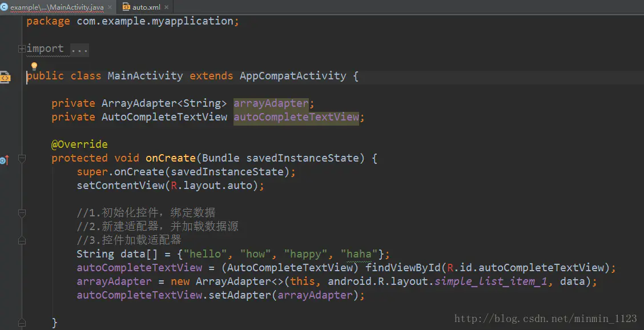Click Bundle parameter type

pyautogui.click(x=220, y=158)
